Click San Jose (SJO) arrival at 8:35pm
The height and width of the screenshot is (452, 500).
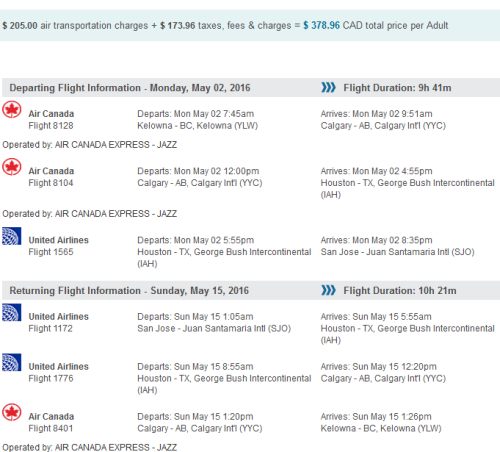tap(397, 252)
